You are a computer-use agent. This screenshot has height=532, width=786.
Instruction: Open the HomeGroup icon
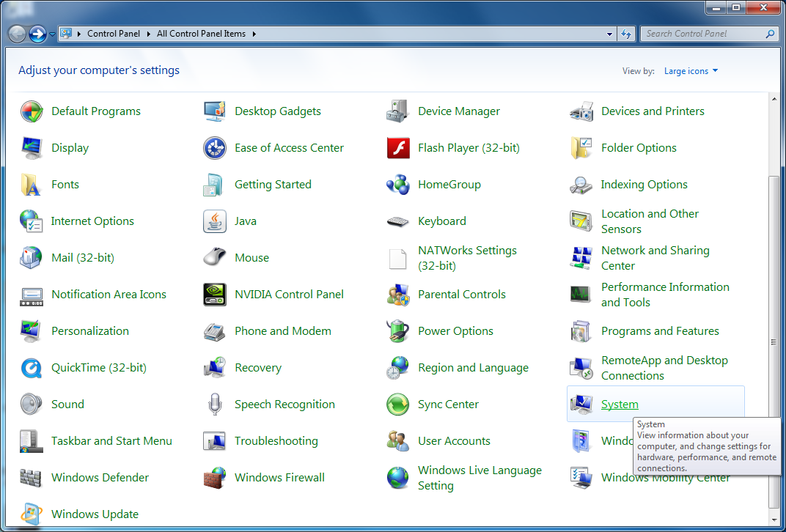(399, 185)
